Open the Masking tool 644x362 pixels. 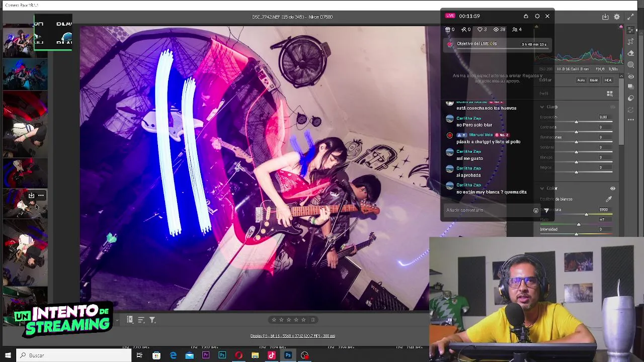coord(631,65)
